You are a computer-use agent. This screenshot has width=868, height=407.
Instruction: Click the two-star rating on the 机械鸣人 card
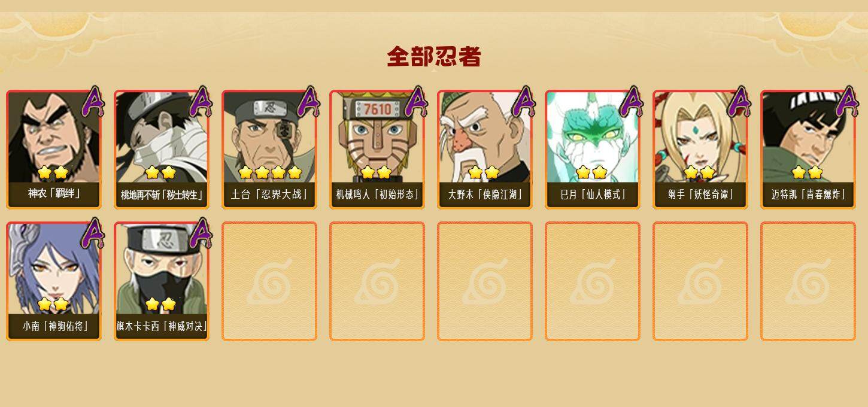377,173
